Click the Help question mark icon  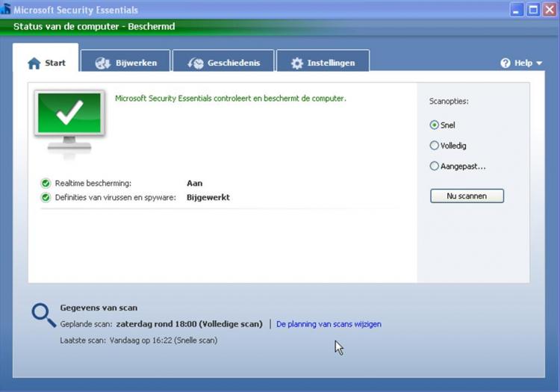coord(505,63)
